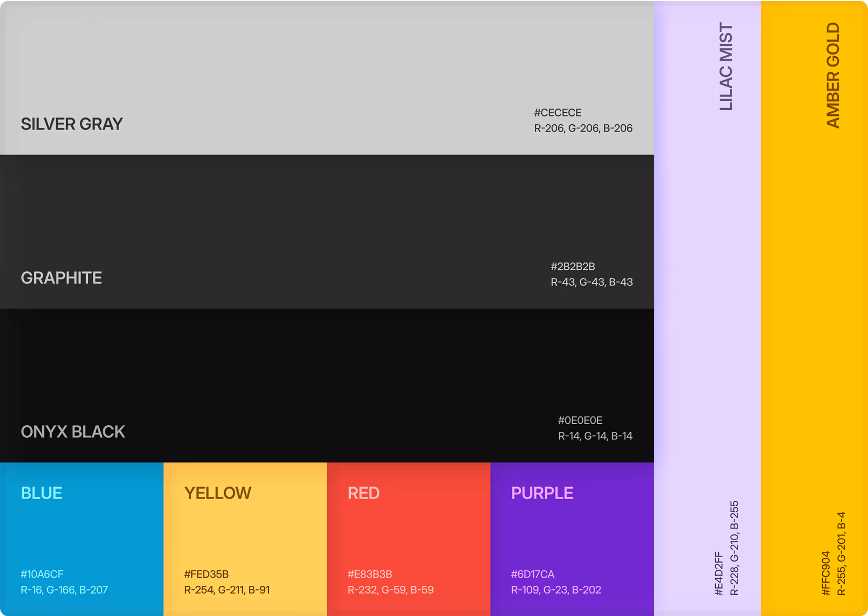This screenshot has height=616, width=868.
Task: Click the ONYX BLACK swatch title
Action: tap(73, 432)
